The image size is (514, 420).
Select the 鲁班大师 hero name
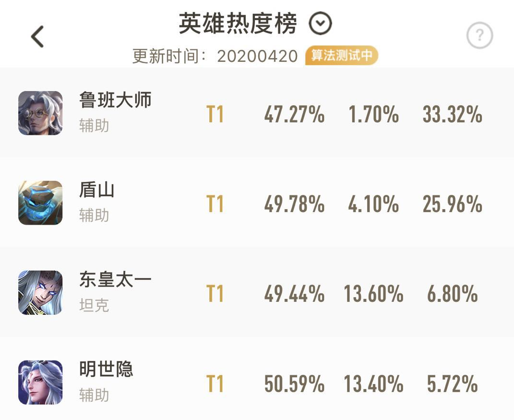[115, 100]
